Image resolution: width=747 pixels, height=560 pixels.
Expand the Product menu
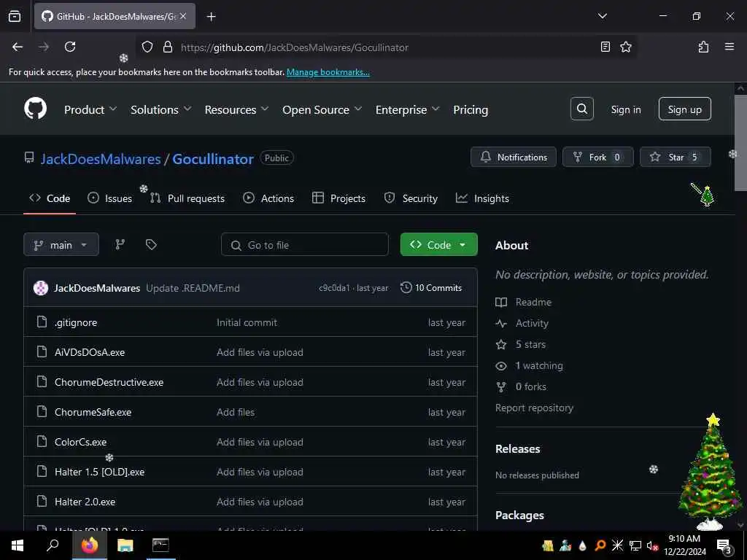pos(90,109)
